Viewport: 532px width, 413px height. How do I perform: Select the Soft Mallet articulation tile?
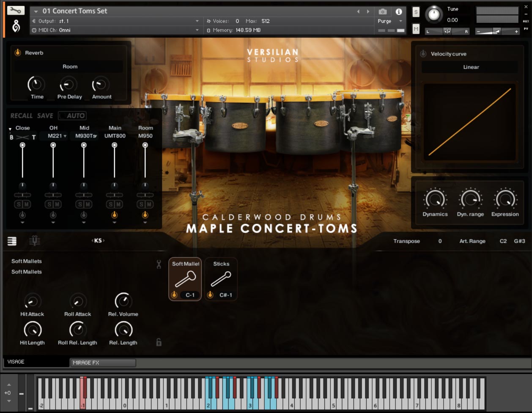[185, 279]
